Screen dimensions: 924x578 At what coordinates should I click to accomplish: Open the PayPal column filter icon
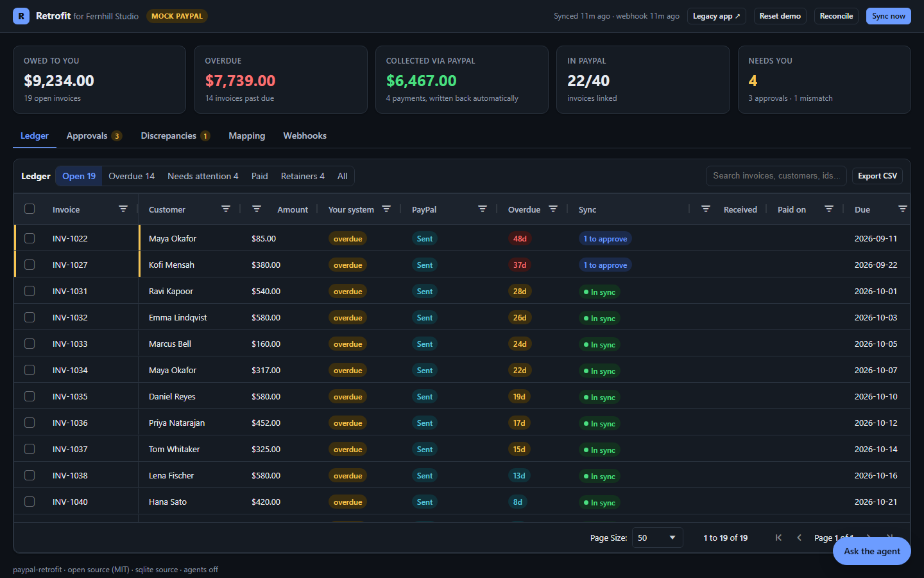483,209
